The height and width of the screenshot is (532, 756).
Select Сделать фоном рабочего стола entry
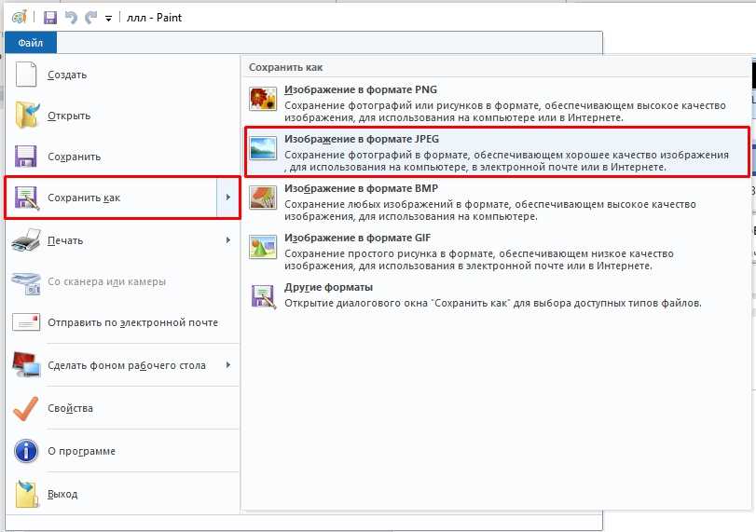(122, 365)
